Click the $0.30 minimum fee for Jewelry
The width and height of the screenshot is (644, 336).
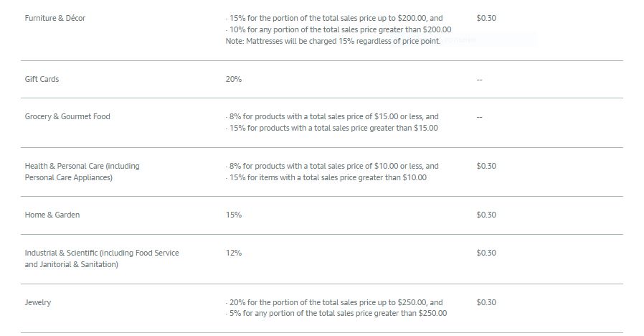pyautogui.click(x=486, y=302)
